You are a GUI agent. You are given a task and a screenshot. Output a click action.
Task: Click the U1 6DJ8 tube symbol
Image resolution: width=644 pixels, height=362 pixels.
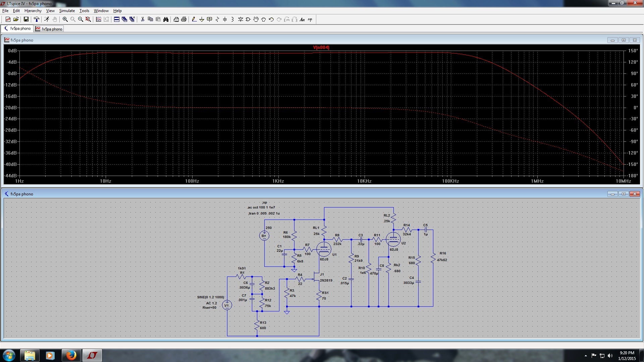click(x=324, y=249)
